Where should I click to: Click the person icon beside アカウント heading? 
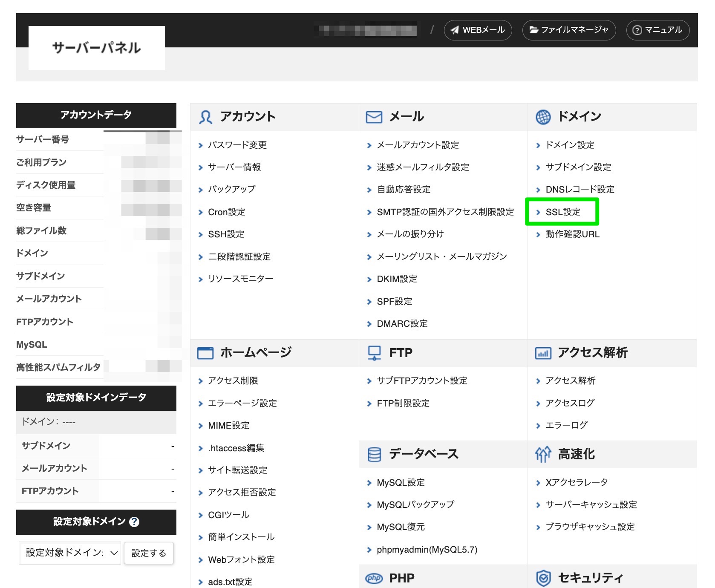[205, 117]
